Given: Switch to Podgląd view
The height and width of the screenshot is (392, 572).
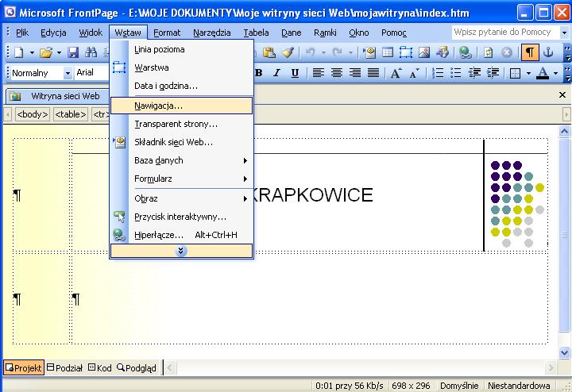Looking at the screenshot, I should pyautogui.click(x=137, y=368).
